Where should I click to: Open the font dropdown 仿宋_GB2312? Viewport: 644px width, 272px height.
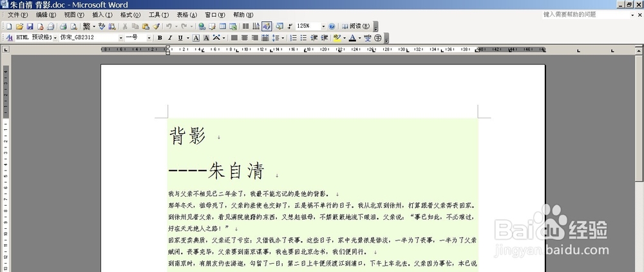tap(121, 38)
